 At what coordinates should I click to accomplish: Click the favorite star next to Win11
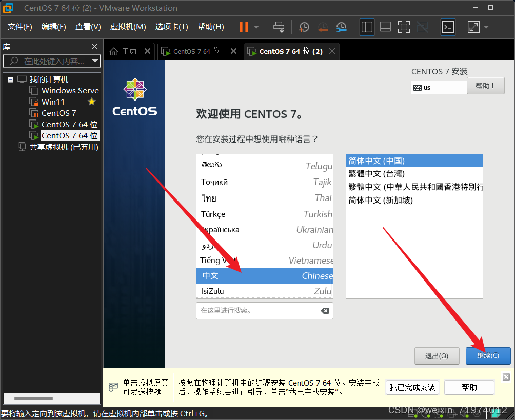point(92,102)
